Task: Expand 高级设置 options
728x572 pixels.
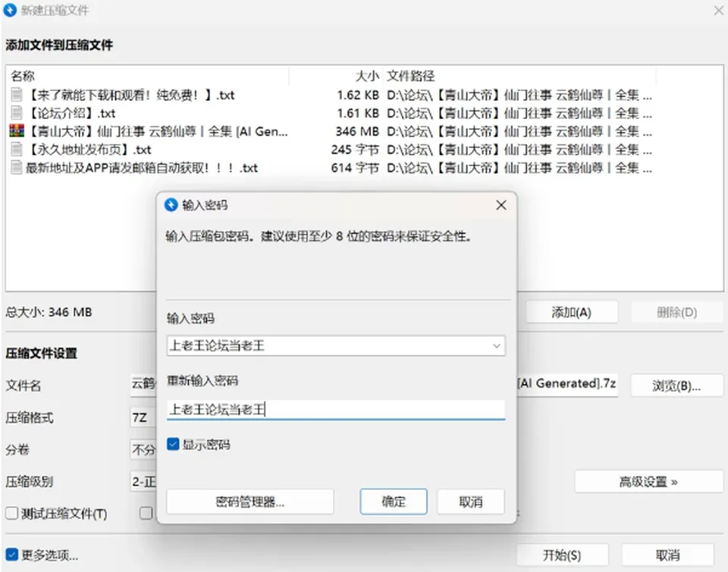Action: click(x=648, y=482)
